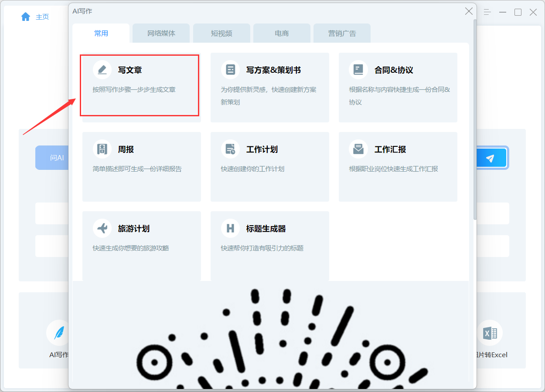Image resolution: width=545 pixels, height=392 pixels.
Task: Switch to the 短视频 tab
Action: pyautogui.click(x=221, y=33)
